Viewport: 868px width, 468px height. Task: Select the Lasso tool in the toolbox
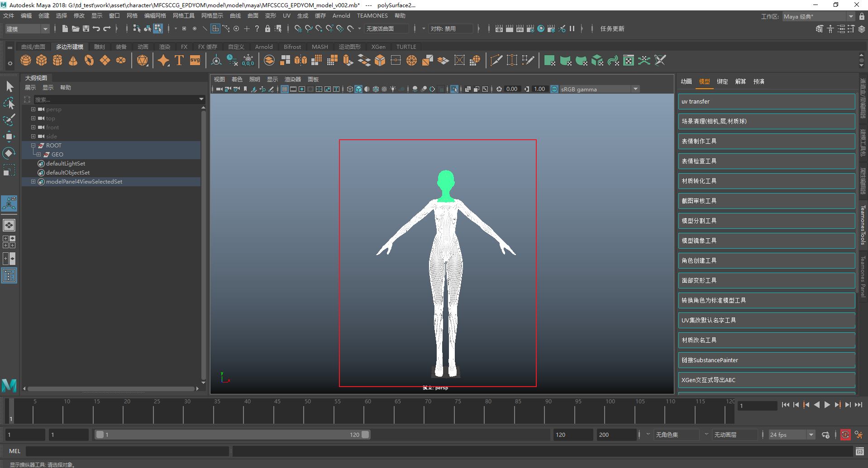[9, 104]
